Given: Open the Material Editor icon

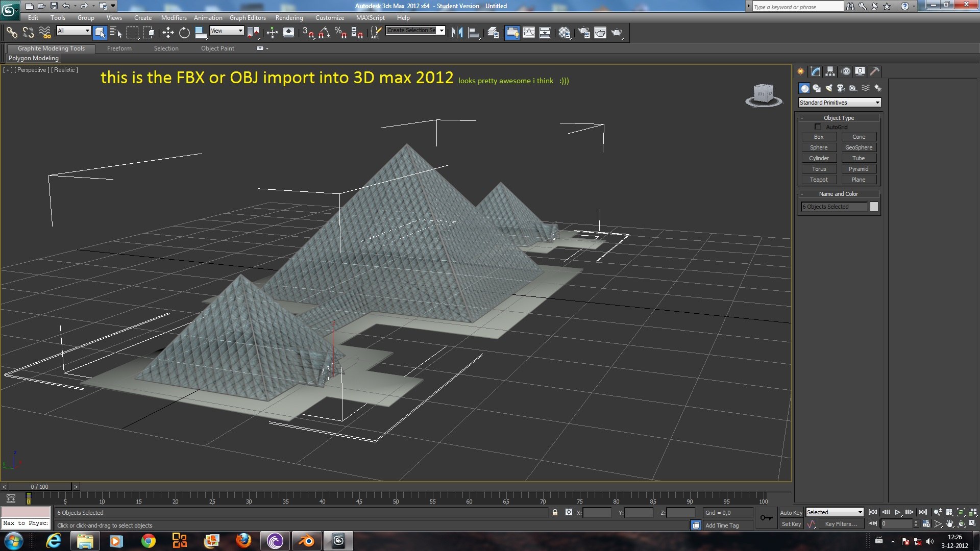Looking at the screenshot, I should point(564,33).
